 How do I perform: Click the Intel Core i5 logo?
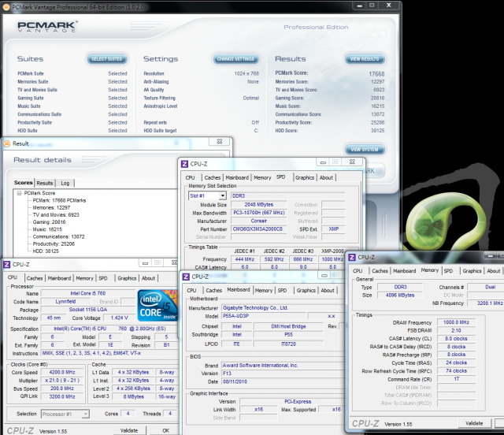click(157, 305)
